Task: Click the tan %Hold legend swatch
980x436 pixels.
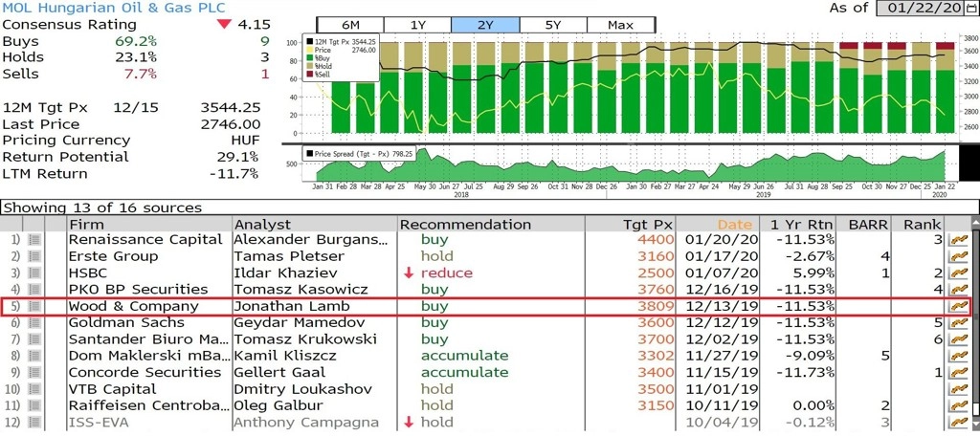Action: coord(309,65)
